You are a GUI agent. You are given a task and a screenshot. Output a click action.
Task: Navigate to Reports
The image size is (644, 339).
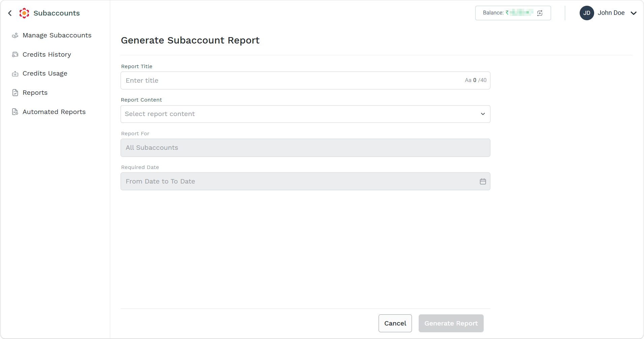tap(35, 93)
